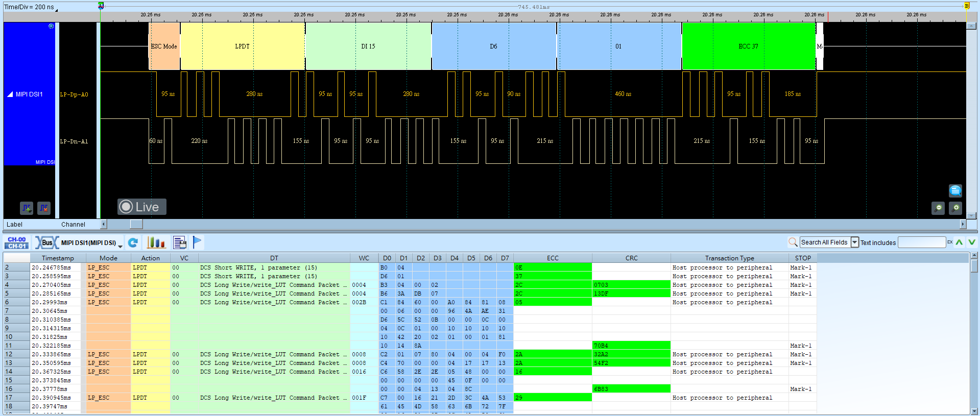Viewport: 980px width, 416px height.
Task: Click the STOP column header
Action: 803,258
